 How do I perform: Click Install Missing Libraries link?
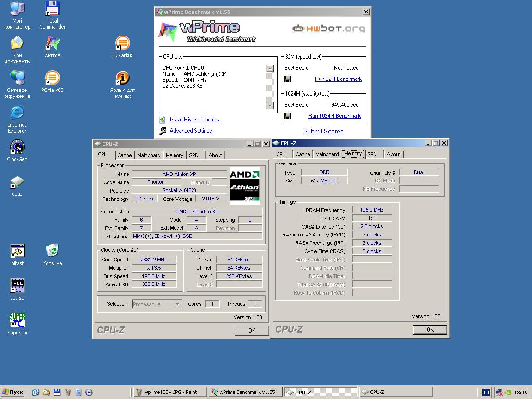pyautogui.click(x=194, y=120)
